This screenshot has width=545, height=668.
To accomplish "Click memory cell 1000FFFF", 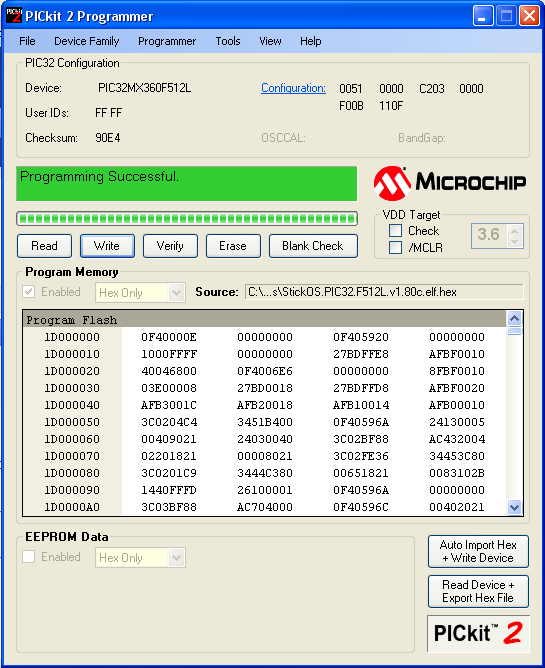I will pos(169,354).
